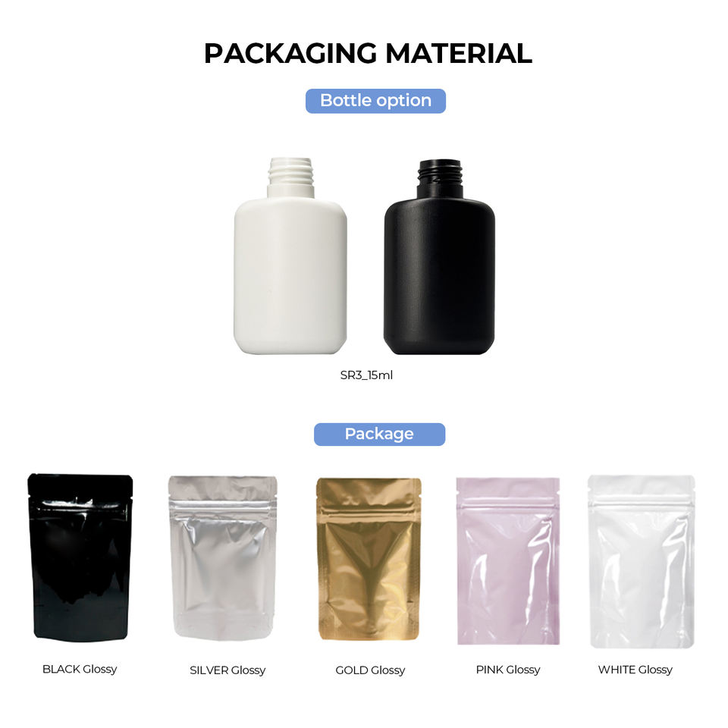
Task: Click the Bottle option label
Action: click(x=375, y=101)
